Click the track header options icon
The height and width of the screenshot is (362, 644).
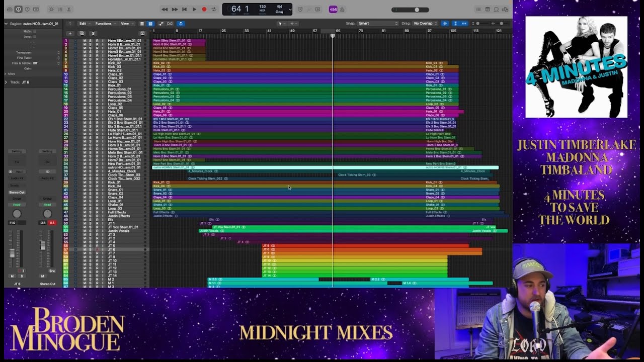(142, 33)
